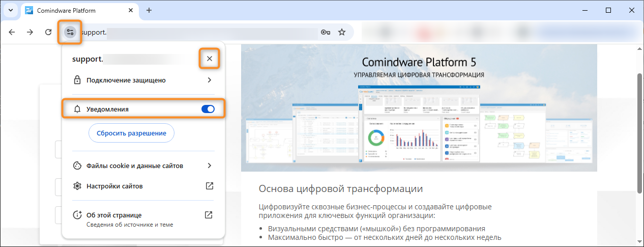Bookmark this page with the star icon
The width and height of the screenshot is (644, 247).
pos(342,32)
